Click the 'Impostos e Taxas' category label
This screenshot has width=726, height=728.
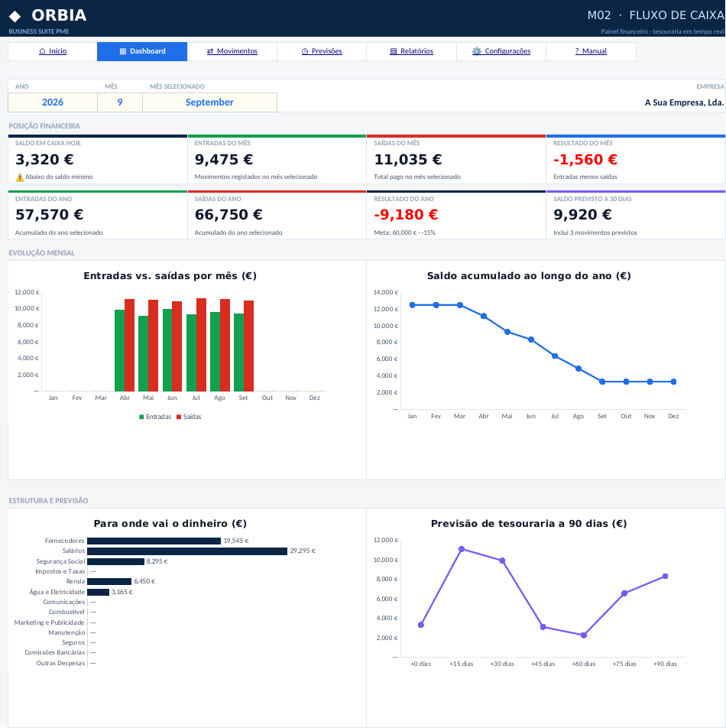coord(60,571)
